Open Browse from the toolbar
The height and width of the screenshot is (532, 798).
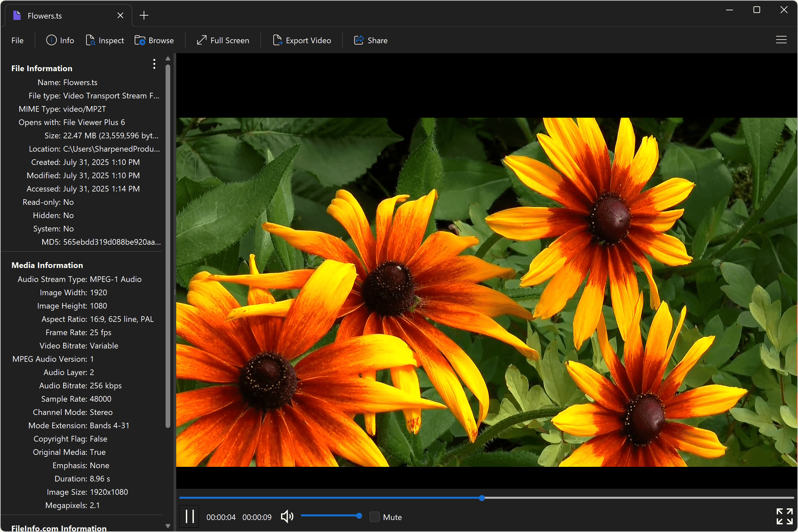pos(155,40)
